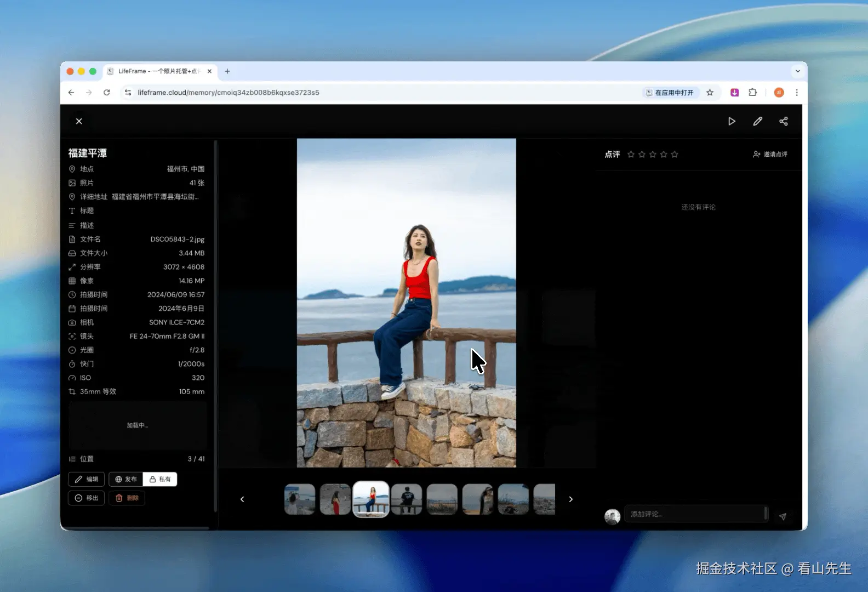
Task: Close the photo viewer with the X icon
Action: click(79, 121)
